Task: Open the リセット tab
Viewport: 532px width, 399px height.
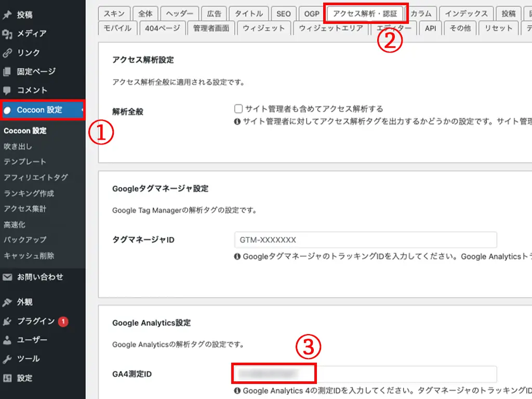Action: click(498, 28)
